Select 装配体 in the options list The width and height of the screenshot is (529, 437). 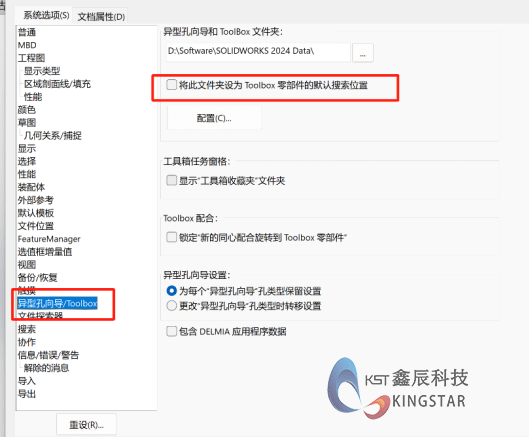point(31,187)
